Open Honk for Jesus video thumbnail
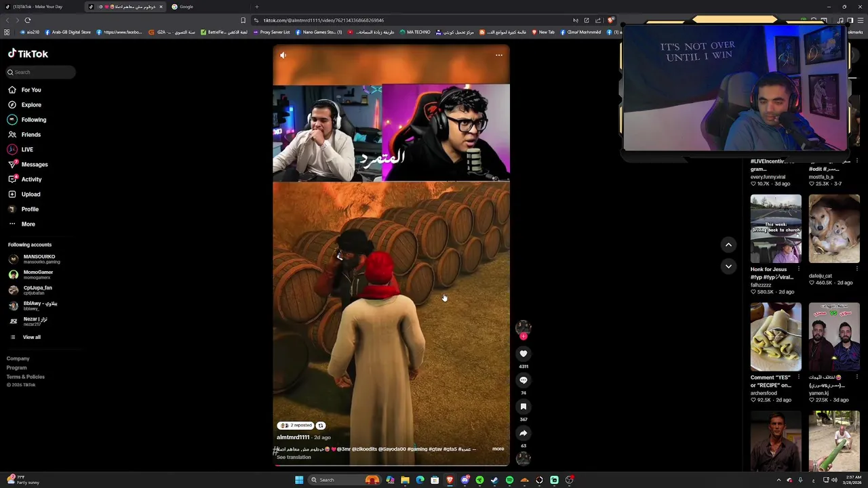Image resolution: width=868 pixels, height=488 pixels. point(776,229)
